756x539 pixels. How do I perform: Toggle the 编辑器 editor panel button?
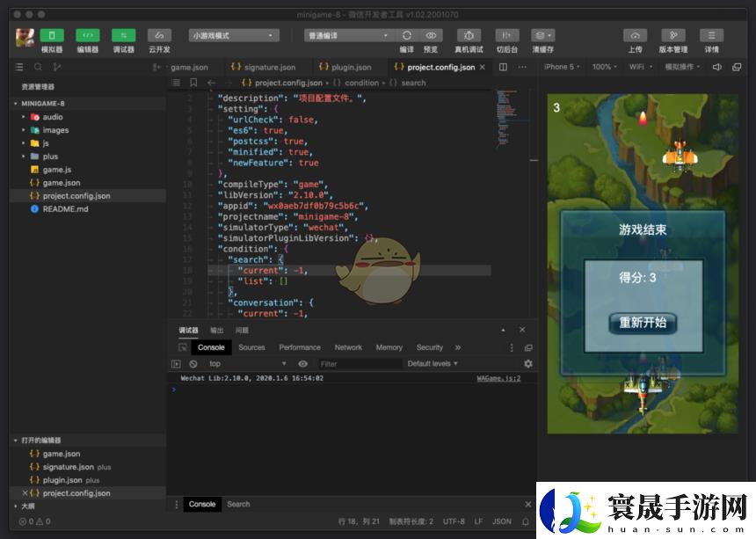[88, 35]
